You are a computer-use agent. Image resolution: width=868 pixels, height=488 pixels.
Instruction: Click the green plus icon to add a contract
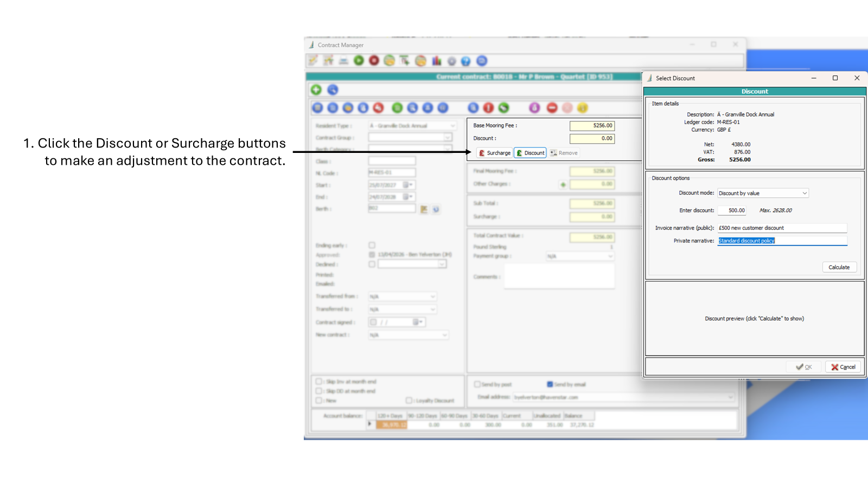pyautogui.click(x=316, y=89)
